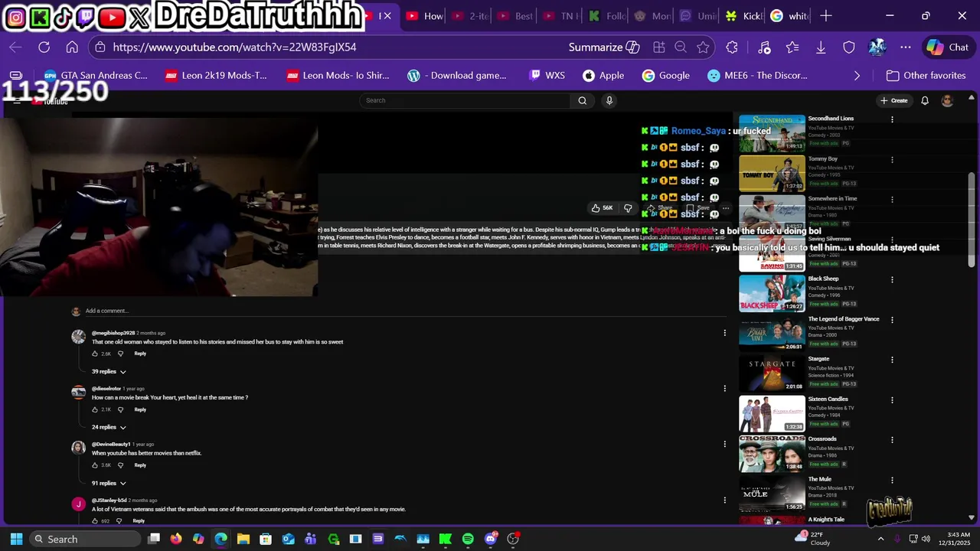
Task: Click the YouTube Create button
Action: coord(893,100)
